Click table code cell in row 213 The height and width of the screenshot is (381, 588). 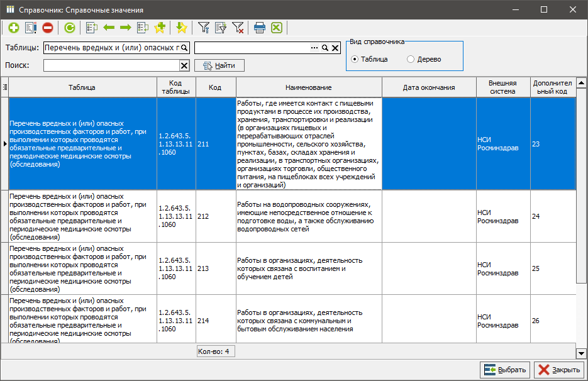tap(176, 268)
